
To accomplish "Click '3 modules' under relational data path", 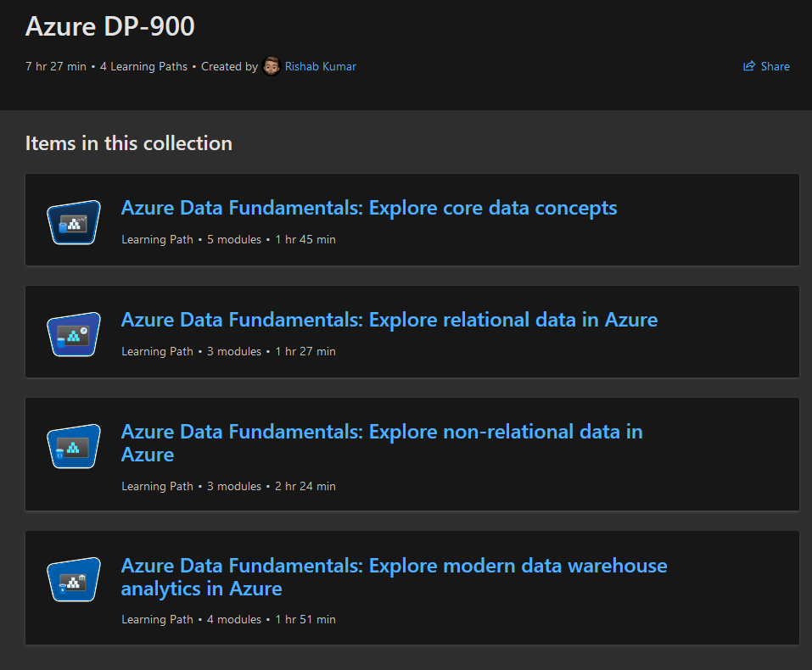I will pos(234,351).
